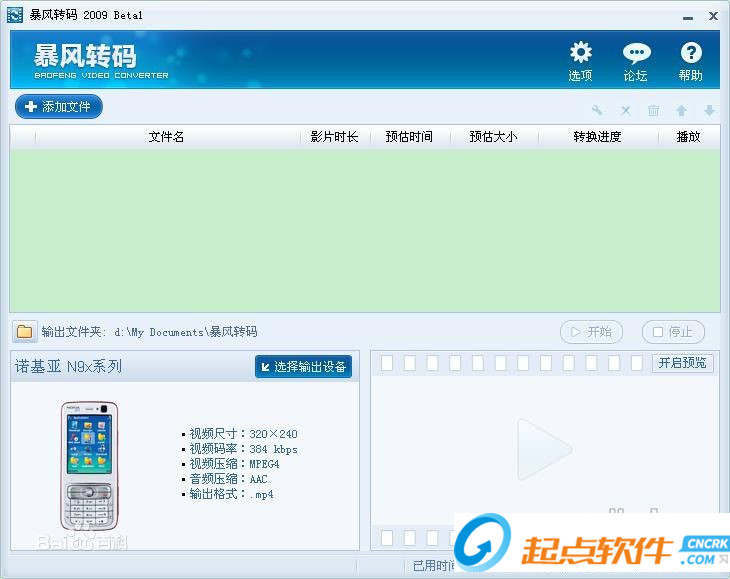Click the 暴风转码 logo in banner
Viewport: 730px width, 579px height.
coord(101,61)
